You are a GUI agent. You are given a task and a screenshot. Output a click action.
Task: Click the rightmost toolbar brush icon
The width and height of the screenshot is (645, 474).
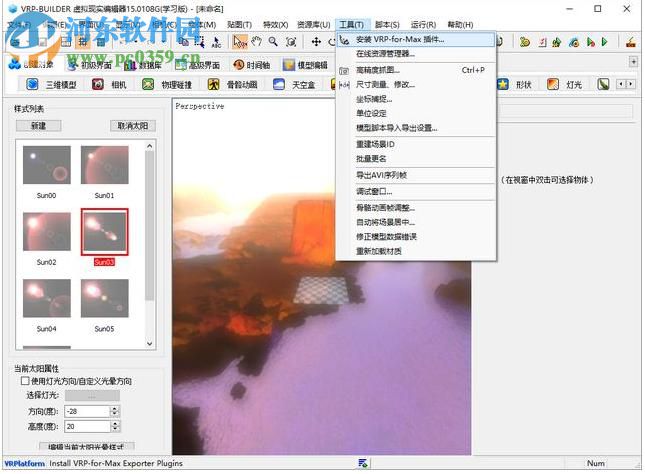(x=631, y=42)
